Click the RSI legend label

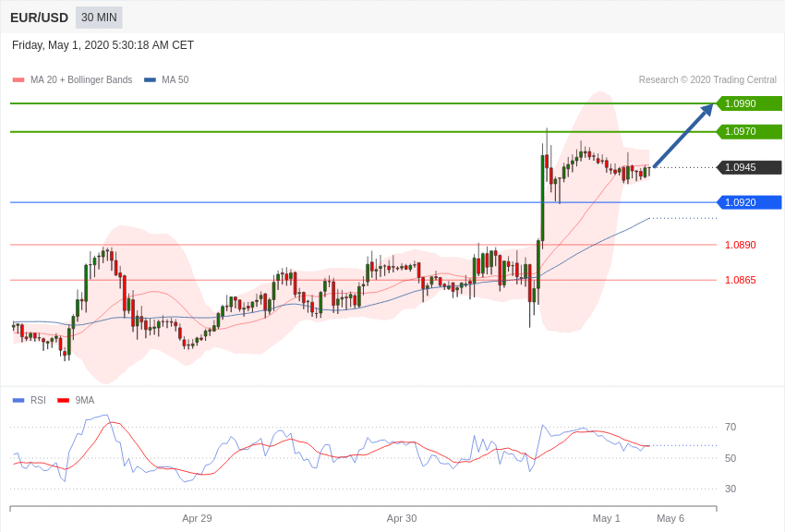38,400
